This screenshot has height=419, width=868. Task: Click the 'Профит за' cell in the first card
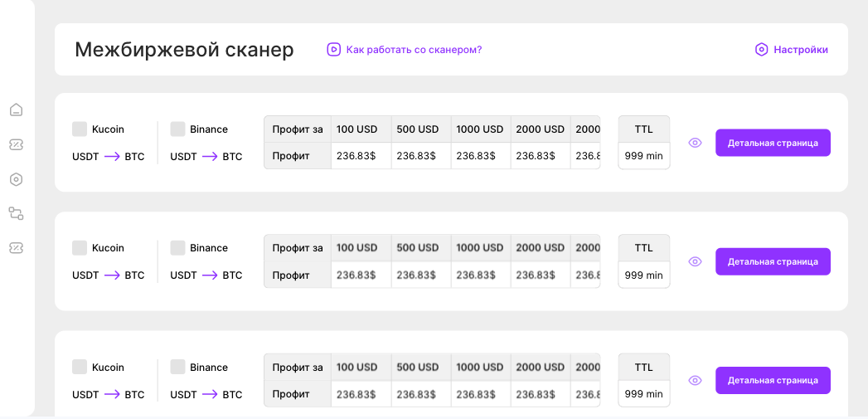(x=298, y=129)
